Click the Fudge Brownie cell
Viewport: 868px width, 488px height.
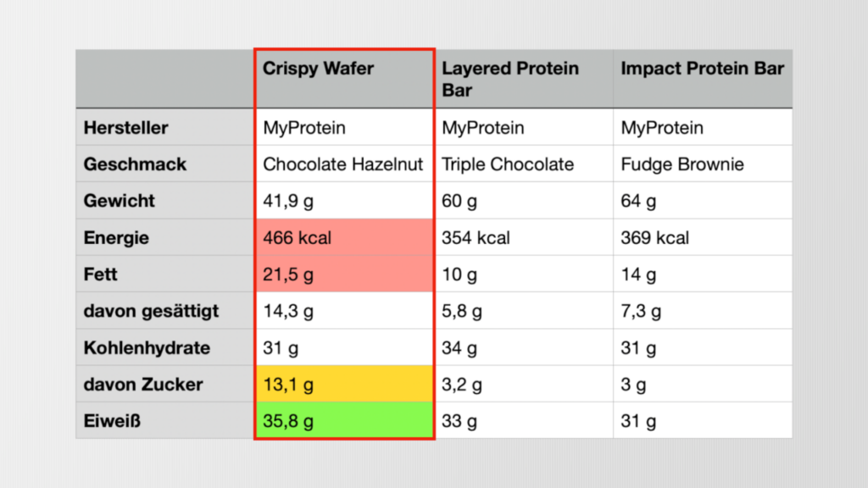click(x=703, y=164)
